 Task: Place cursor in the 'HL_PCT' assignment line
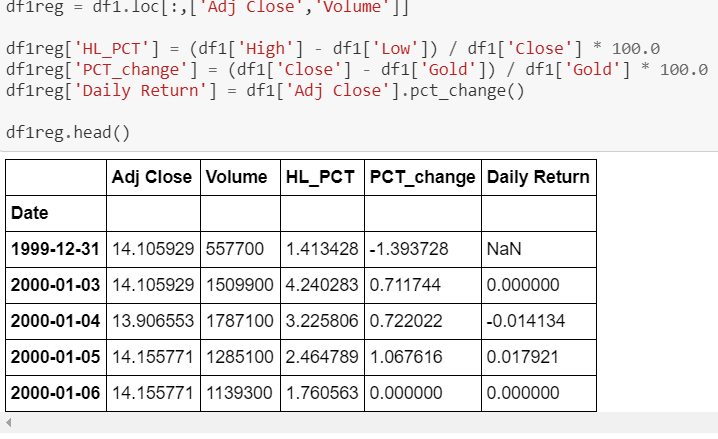(x=332, y=49)
